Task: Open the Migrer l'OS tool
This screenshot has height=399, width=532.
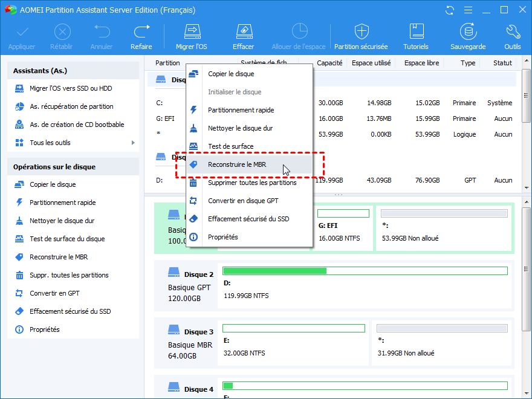Action: point(192,37)
